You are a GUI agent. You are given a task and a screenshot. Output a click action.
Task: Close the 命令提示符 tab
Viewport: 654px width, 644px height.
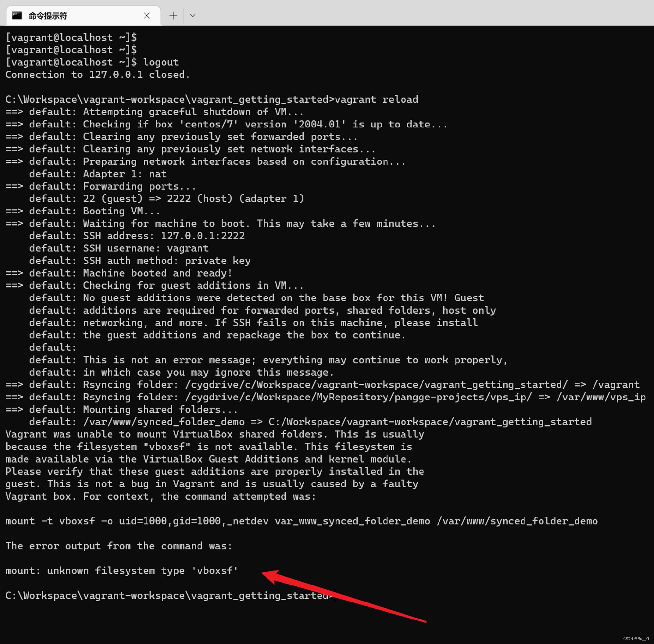click(147, 16)
